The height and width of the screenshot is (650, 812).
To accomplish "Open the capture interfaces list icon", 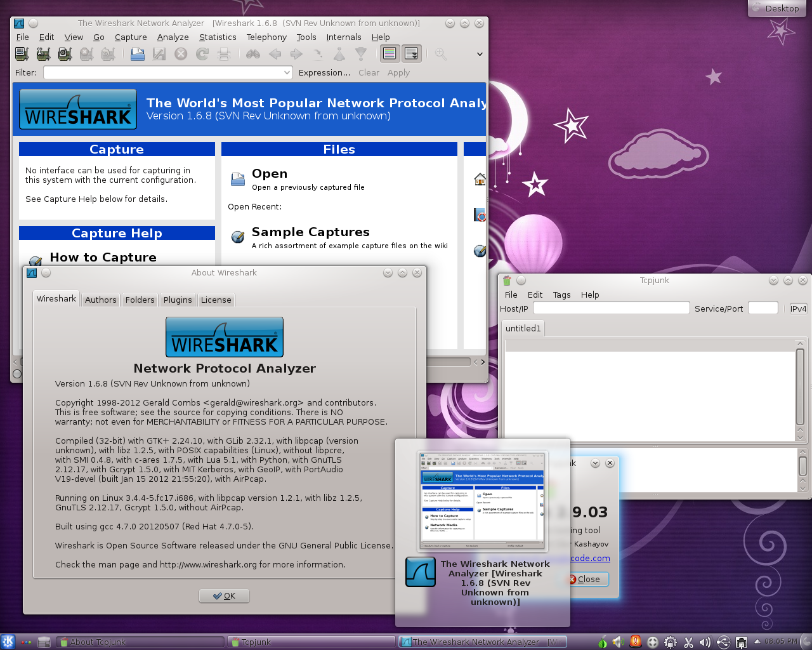I will 22,54.
